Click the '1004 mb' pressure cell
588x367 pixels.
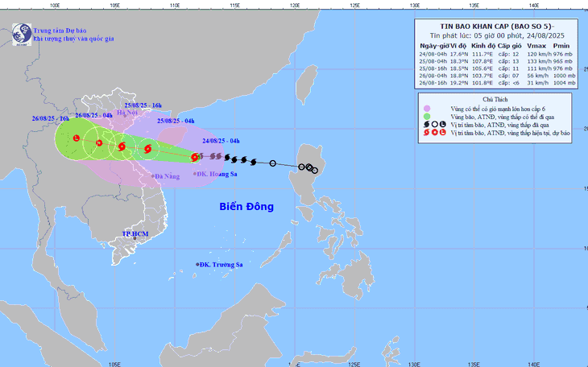(x=564, y=83)
